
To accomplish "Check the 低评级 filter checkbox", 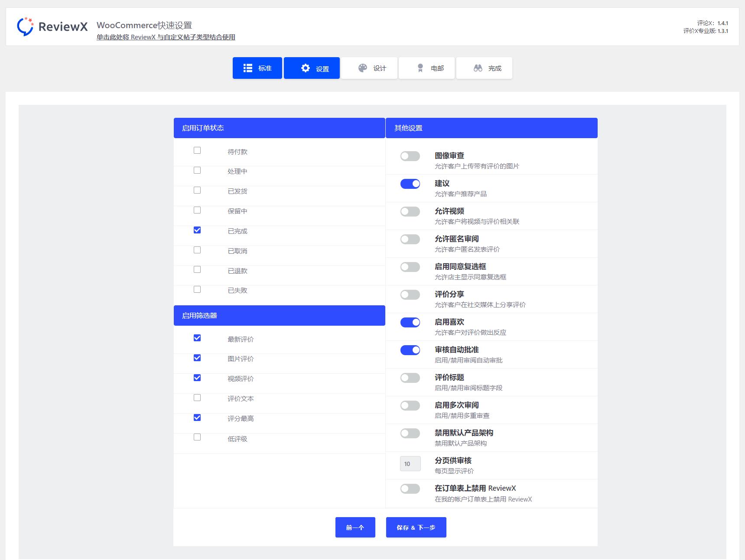I will click(197, 437).
